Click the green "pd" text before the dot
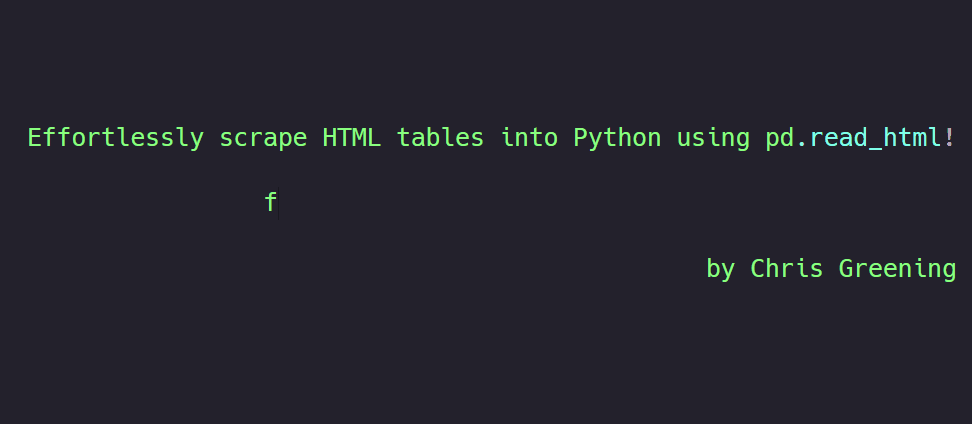The height and width of the screenshot is (424, 972). [780, 139]
